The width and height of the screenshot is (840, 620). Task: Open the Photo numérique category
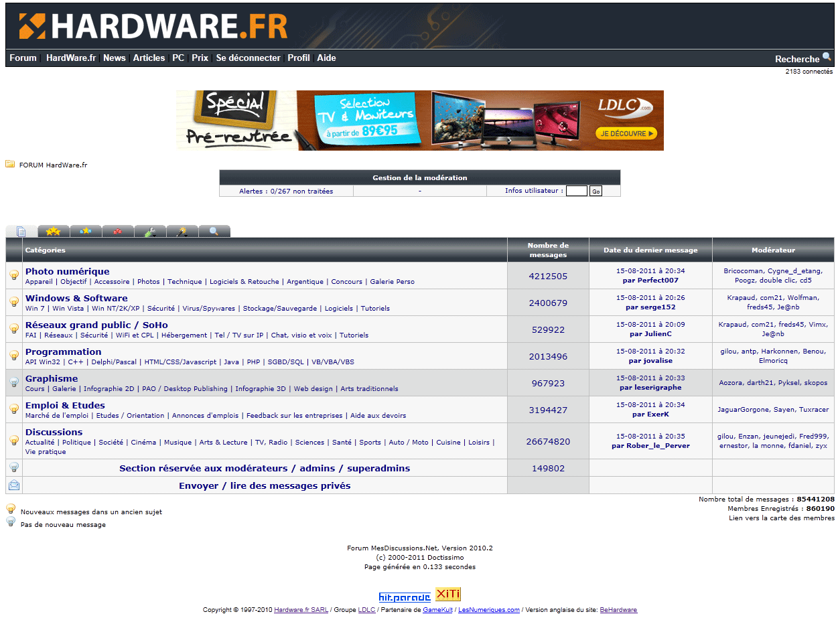(67, 271)
